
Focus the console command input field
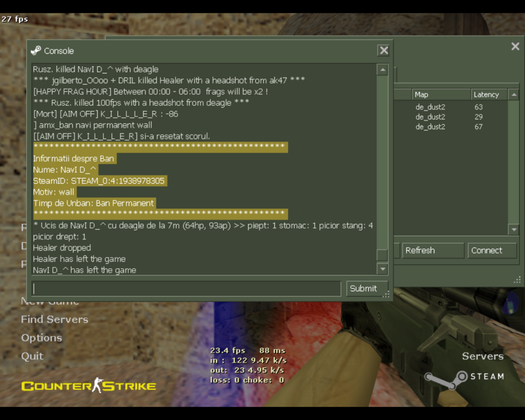(x=186, y=288)
